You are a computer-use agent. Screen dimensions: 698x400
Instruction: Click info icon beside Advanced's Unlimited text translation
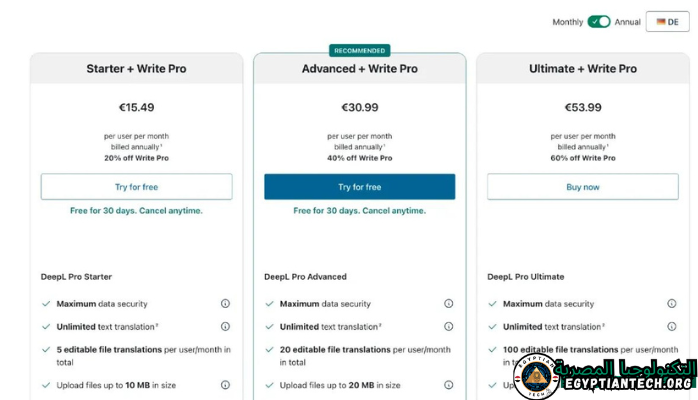point(448,327)
